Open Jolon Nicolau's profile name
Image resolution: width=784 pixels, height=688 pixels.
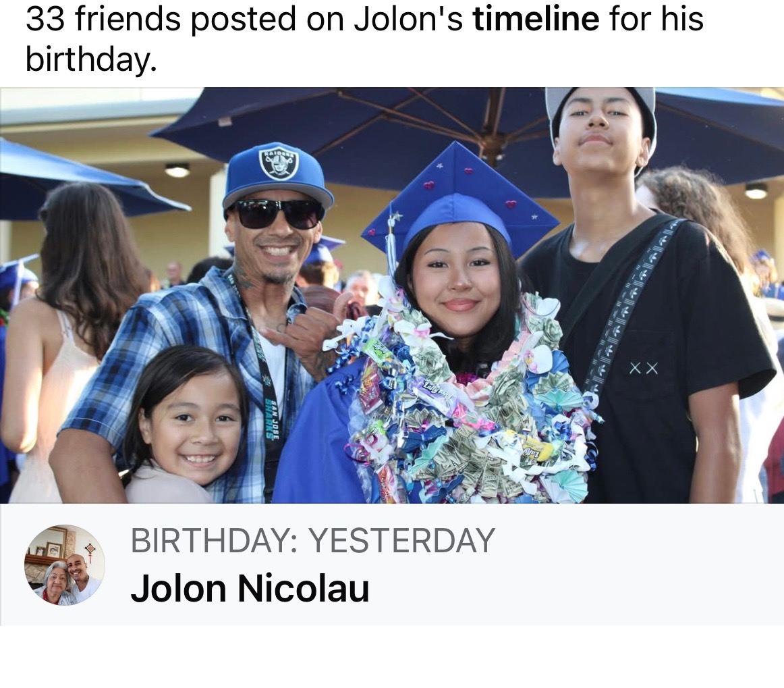(250, 588)
